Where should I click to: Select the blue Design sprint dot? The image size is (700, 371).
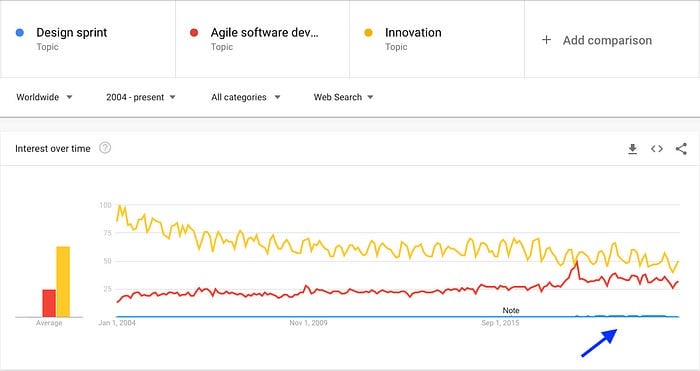pos(20,33)
